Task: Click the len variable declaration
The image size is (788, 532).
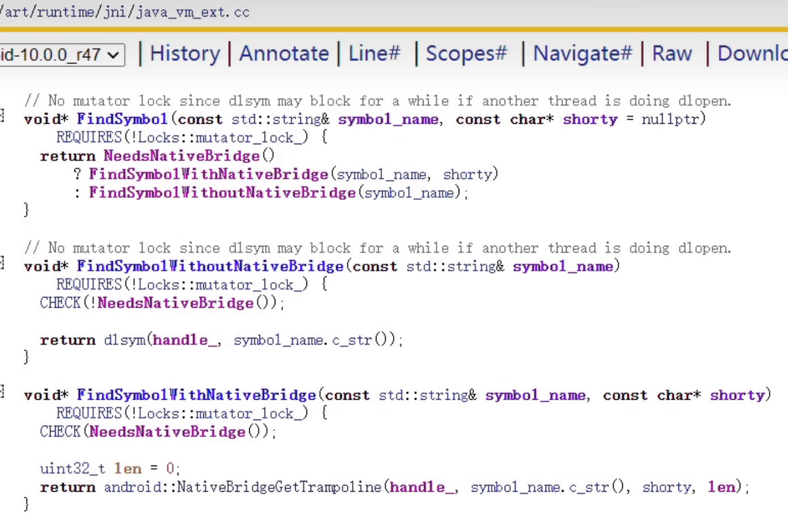Action: click(x=128, y=468)
